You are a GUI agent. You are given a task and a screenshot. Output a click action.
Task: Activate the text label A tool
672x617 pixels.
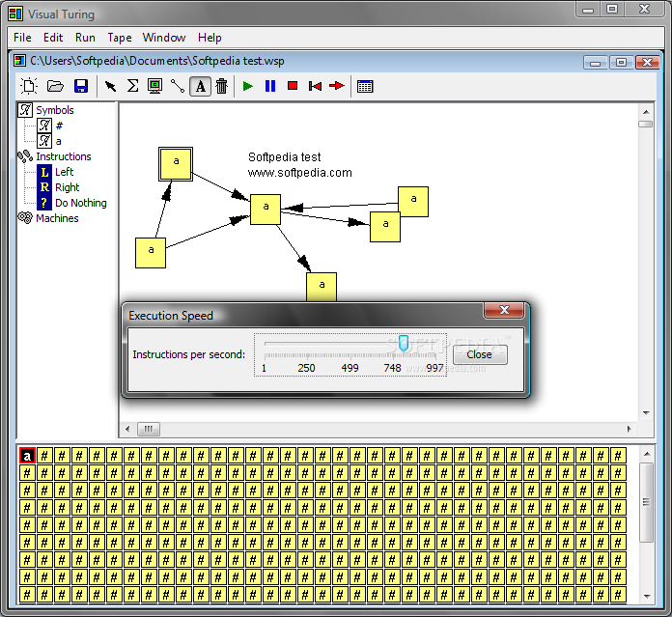tap(200, 86)
